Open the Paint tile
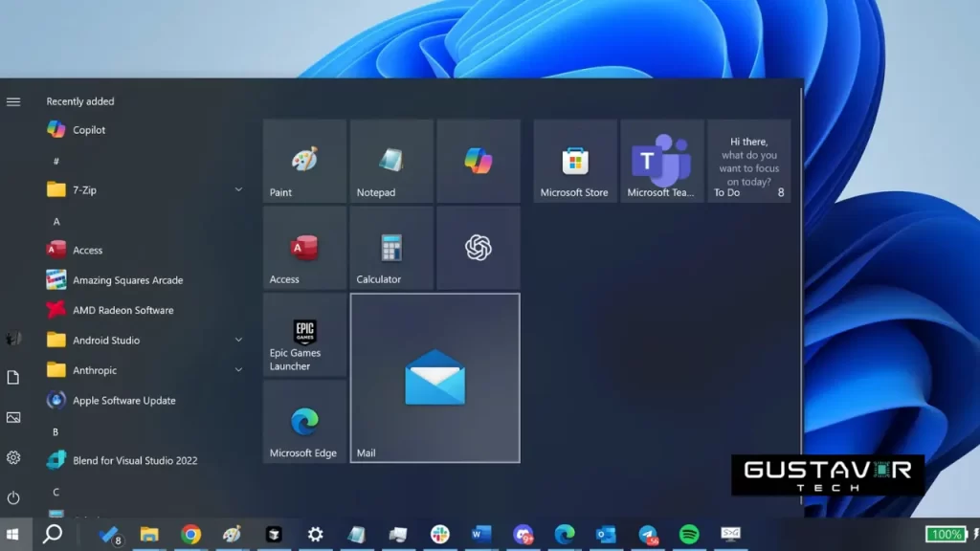Viewport: 980px width, 551px height. (x=304, y=161)
